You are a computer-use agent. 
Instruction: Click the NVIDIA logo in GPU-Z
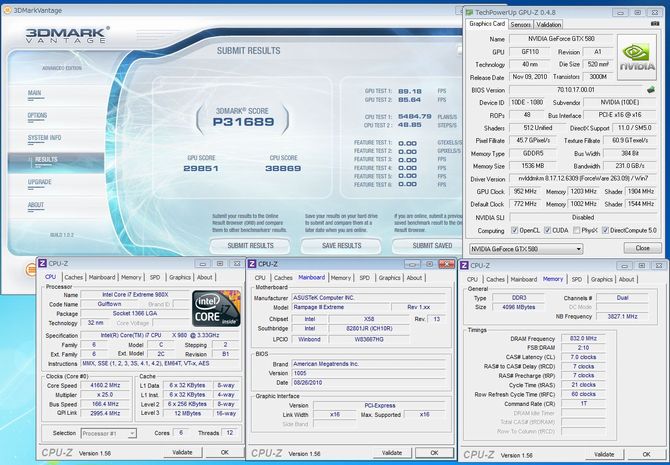coord(637,57)
